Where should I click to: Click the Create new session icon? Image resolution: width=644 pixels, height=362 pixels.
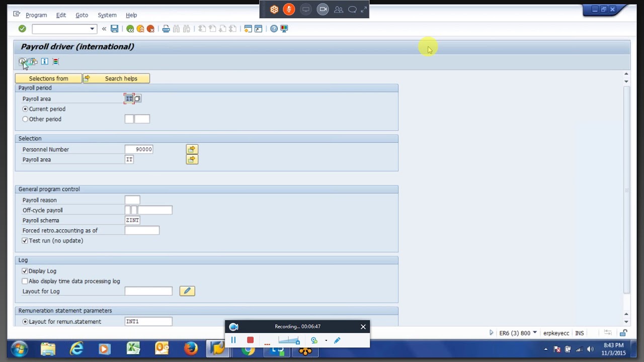(x=248, y=29)
